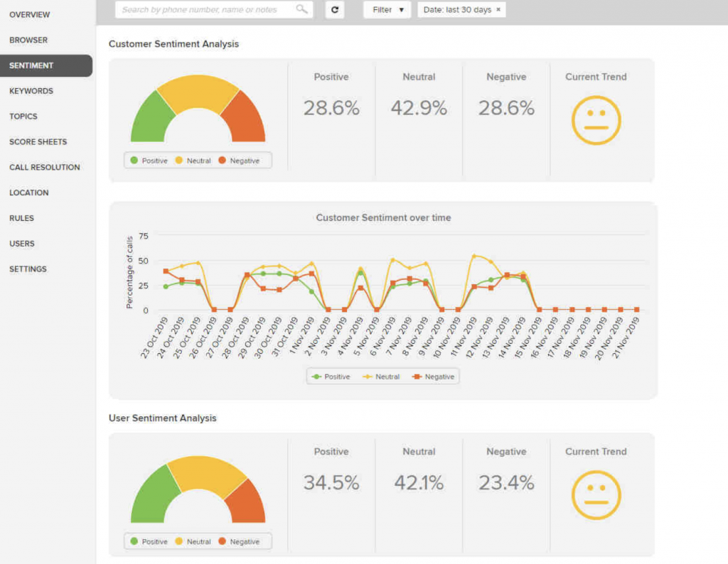Image resolution: width=728 pixels, height=564 pixels.
Task: Open the Filter dropdown
Action: (x=387, y=9)
